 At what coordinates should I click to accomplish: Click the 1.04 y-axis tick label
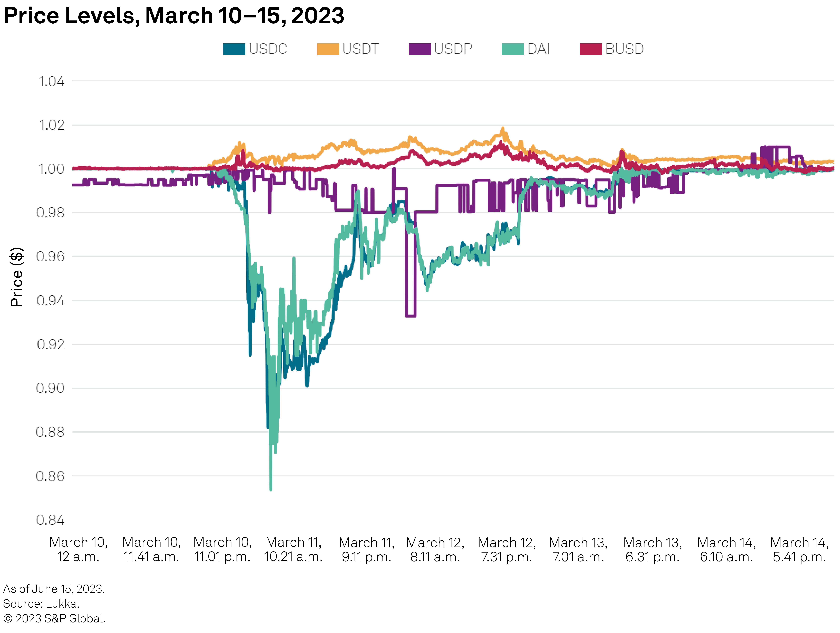coord(52,81)
